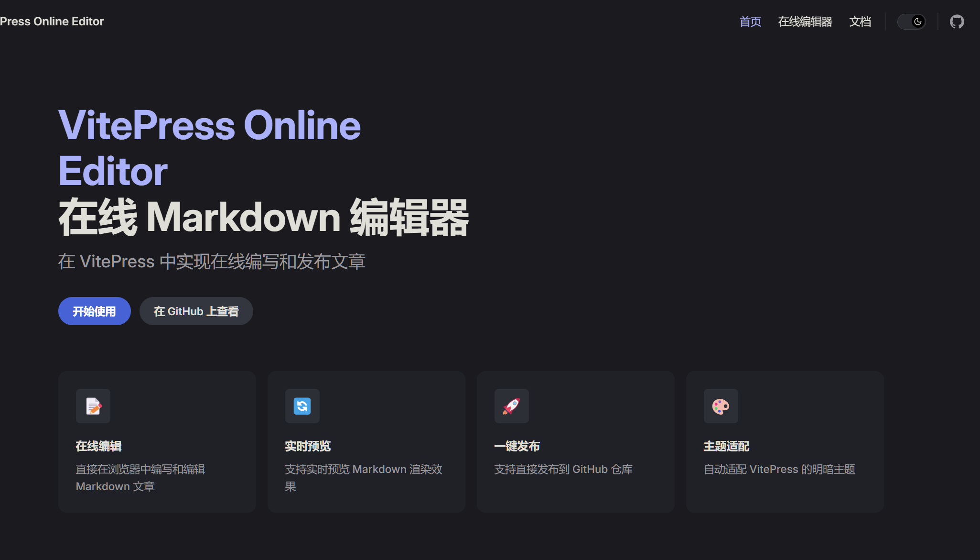Select the 一键发布 feature card title
The image size is (980, 560).
pyautogui.click(x=517, y=446)
